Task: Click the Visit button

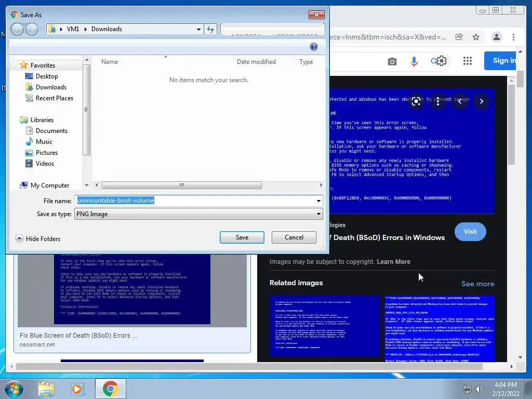Action: point(470,231)
